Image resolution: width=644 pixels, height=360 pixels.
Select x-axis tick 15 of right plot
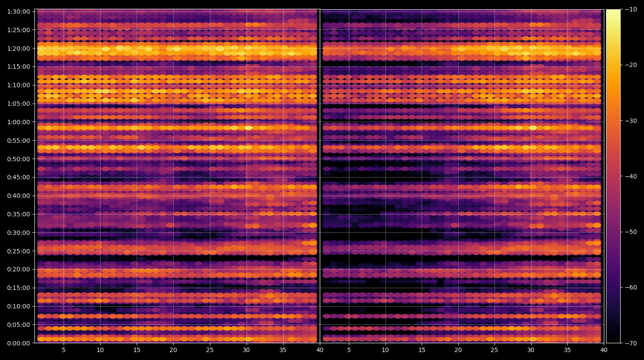pyautogui.click(x=422, y=350)
